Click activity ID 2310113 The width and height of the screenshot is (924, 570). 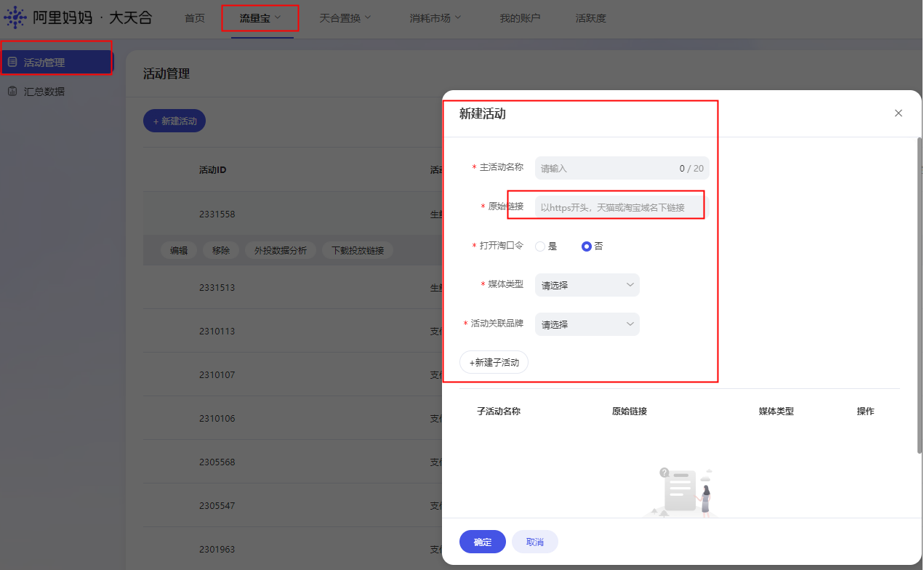[x=217, y=331]
